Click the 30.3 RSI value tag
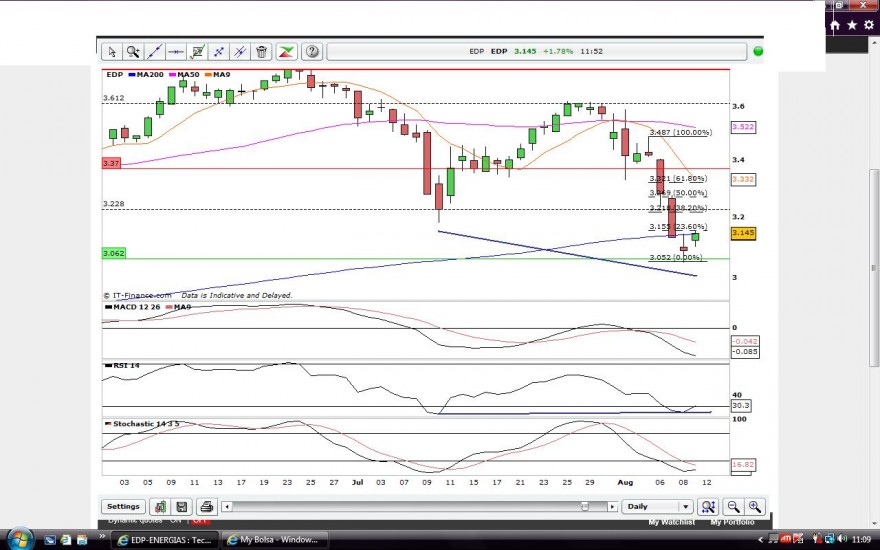This screenshot has width=880, height=550. [741, 406]
